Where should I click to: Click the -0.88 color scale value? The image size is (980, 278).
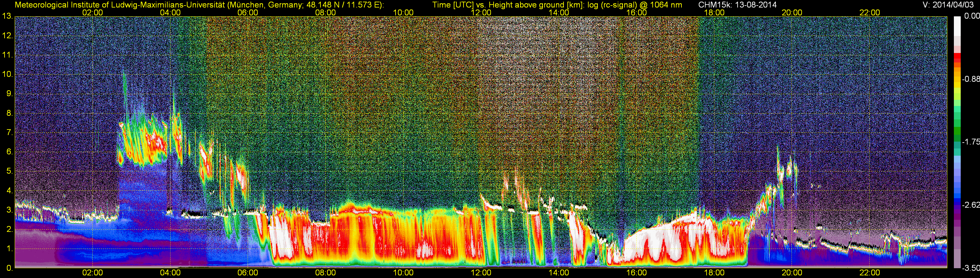pyautogui.click(x=971, y=79)
